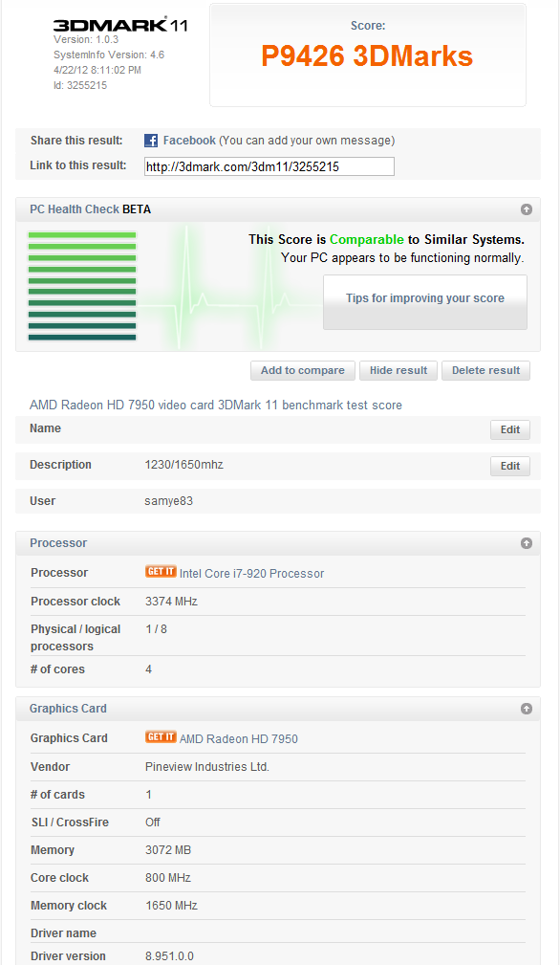Click the P9426 3DMarks score box
This screenshot has width=560, height=965.
click(x=368, y=55)
